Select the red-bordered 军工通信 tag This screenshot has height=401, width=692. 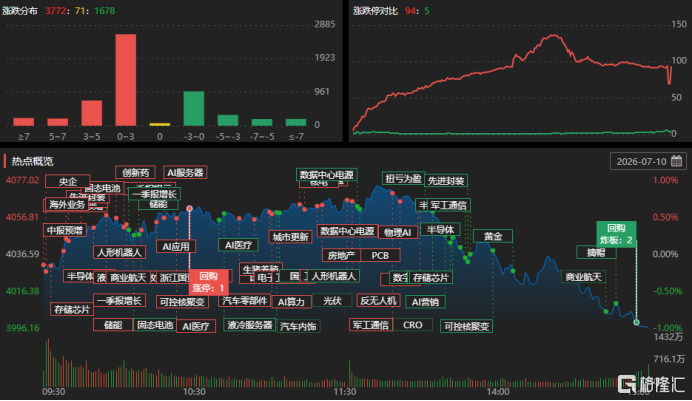point(371,325)
